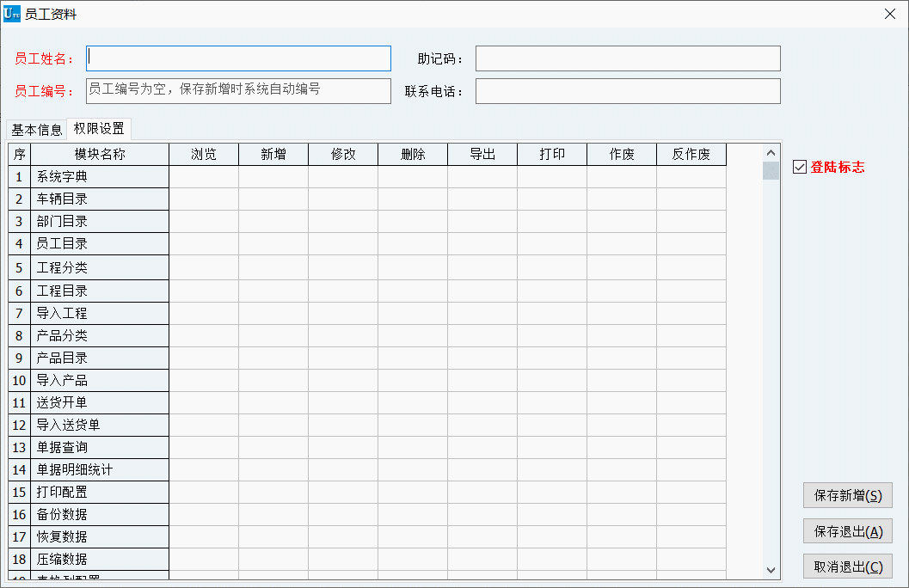The image size is (909, 588).
Task: Enable 反作废 permission for 工程分类
Action: tap(691, 266)
